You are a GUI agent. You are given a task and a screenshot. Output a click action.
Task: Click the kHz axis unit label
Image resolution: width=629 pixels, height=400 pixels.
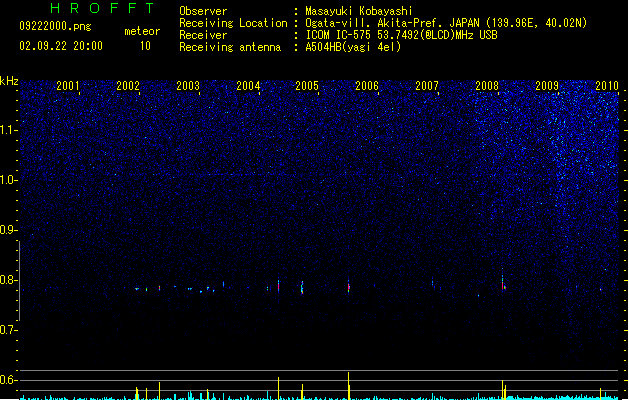tap(9, 81)
